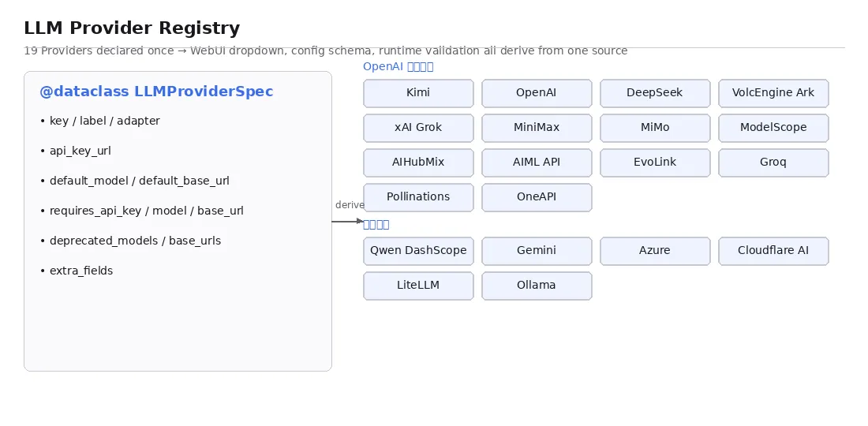
Task: Click the MiMo provider box
Action: click(656, 128)
